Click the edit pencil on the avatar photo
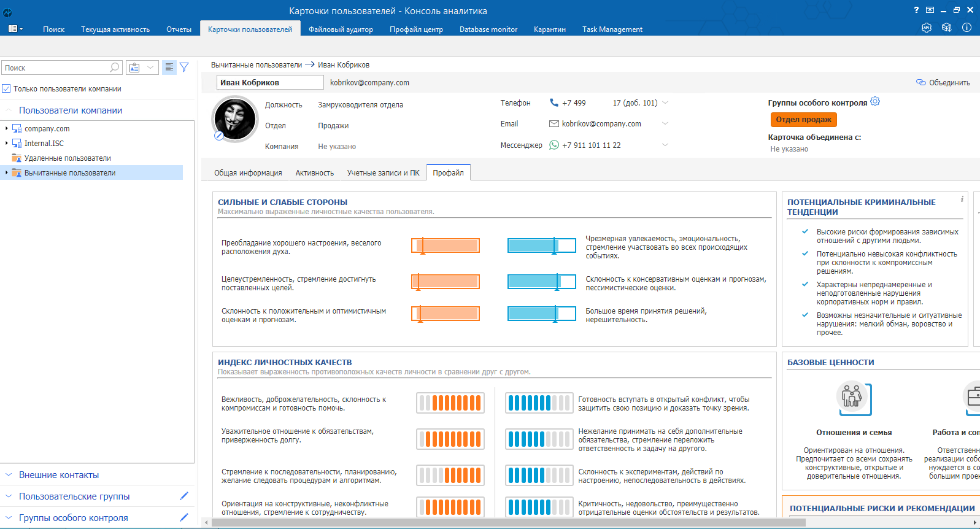Viewport: 980px width, 529px height. pos(219,136)
